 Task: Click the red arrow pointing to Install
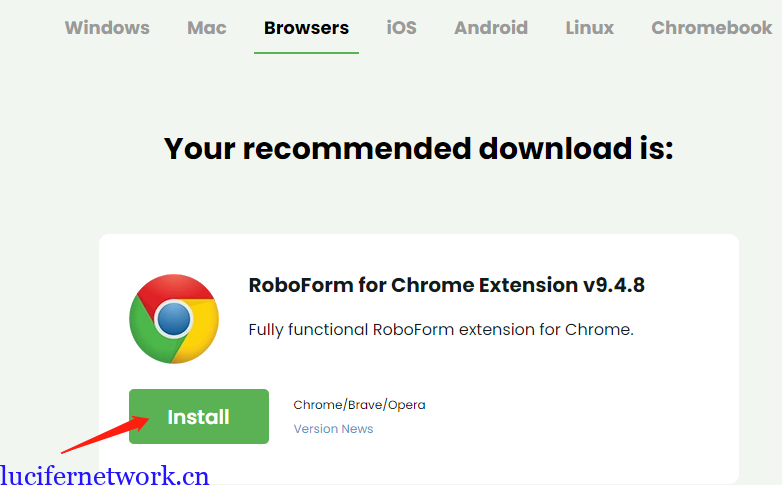(x=98, y=437)
